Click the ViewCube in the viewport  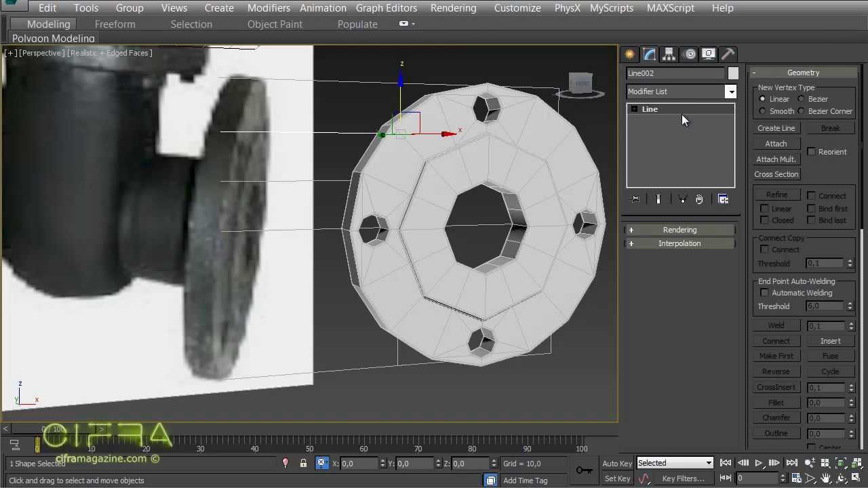pos(580,85)
